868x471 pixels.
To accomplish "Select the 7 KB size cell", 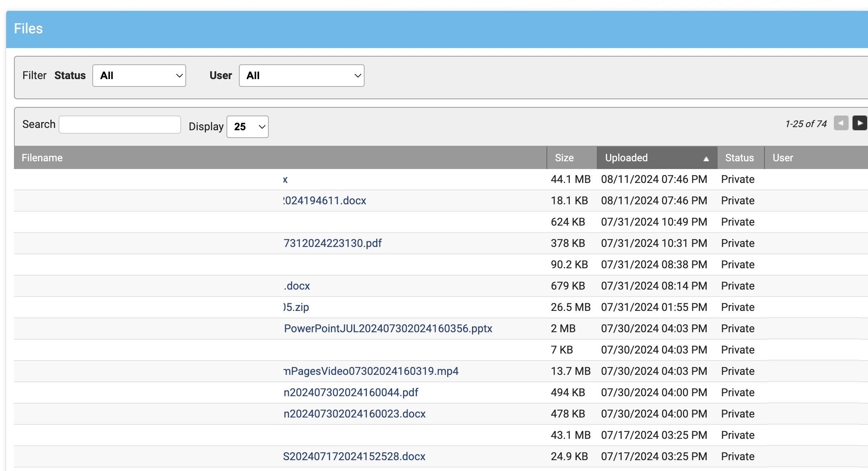I will click(562, 350).
